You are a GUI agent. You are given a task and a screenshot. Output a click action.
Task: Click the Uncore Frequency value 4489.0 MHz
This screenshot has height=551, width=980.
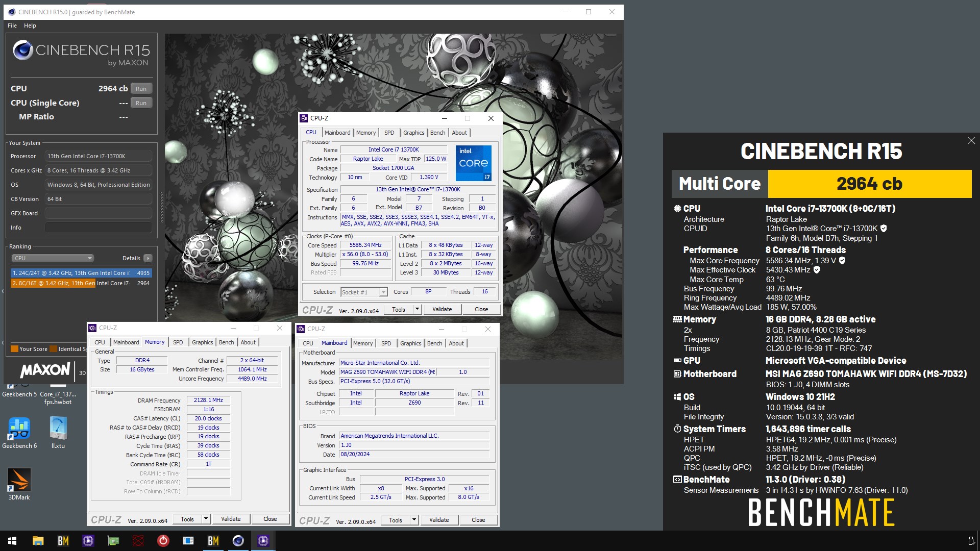[x=252, y=379]
